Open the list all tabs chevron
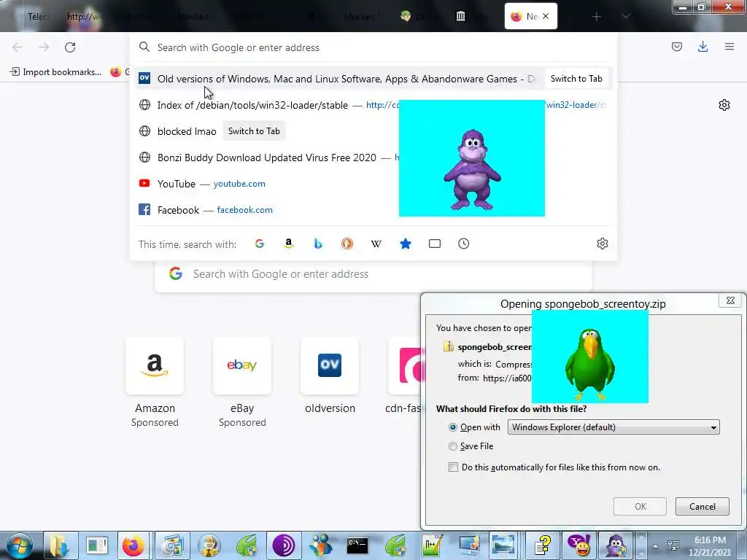 point(625,17)
